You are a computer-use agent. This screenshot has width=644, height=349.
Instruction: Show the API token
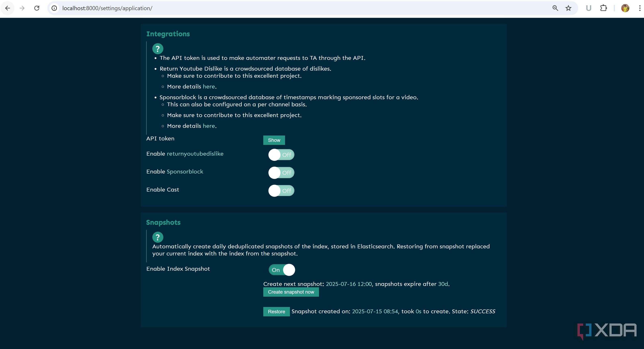(x=274, y=140)
